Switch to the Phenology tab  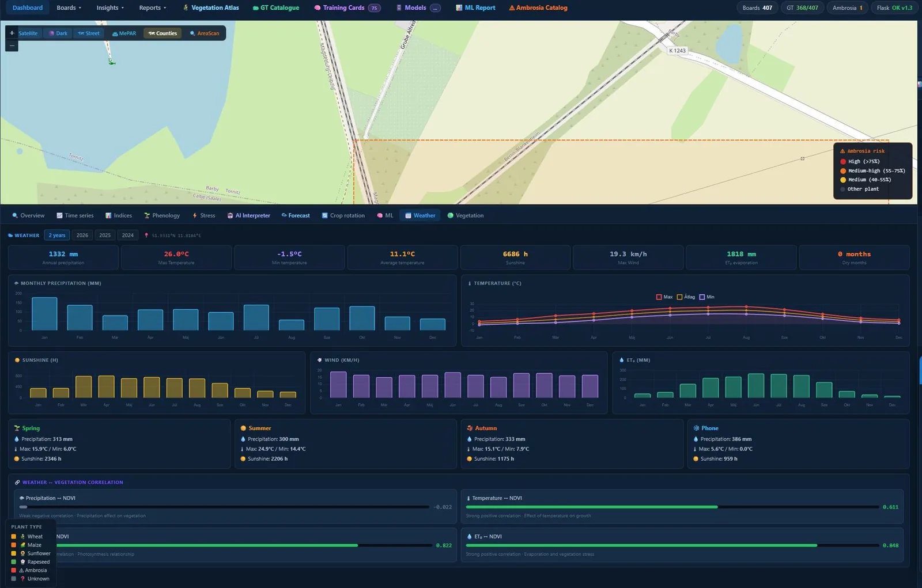pyautogui.click(x=162, y=215)
